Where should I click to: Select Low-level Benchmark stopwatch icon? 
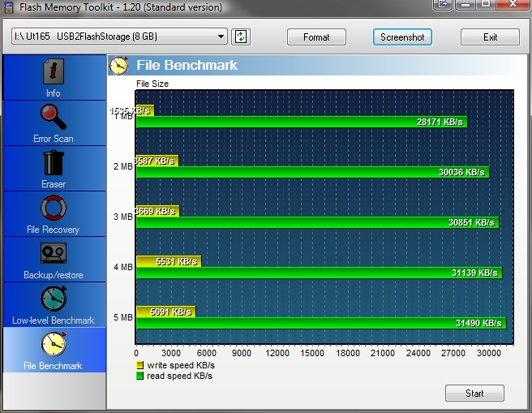pyautogui.click(x=54, y=299)
